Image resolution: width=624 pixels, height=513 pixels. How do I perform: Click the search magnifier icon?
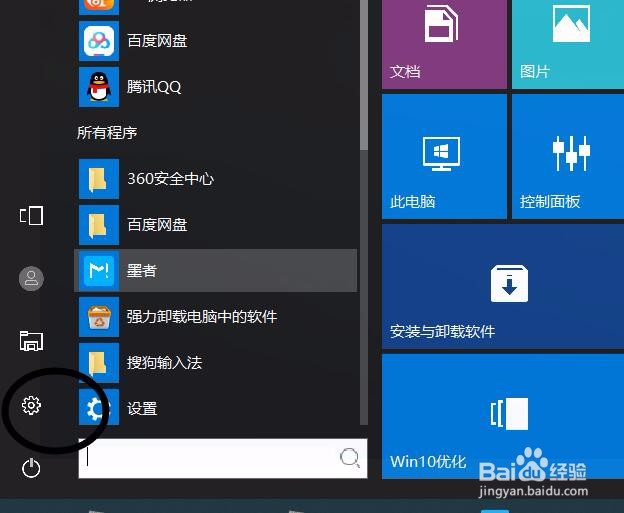click(x=349, y=458)
